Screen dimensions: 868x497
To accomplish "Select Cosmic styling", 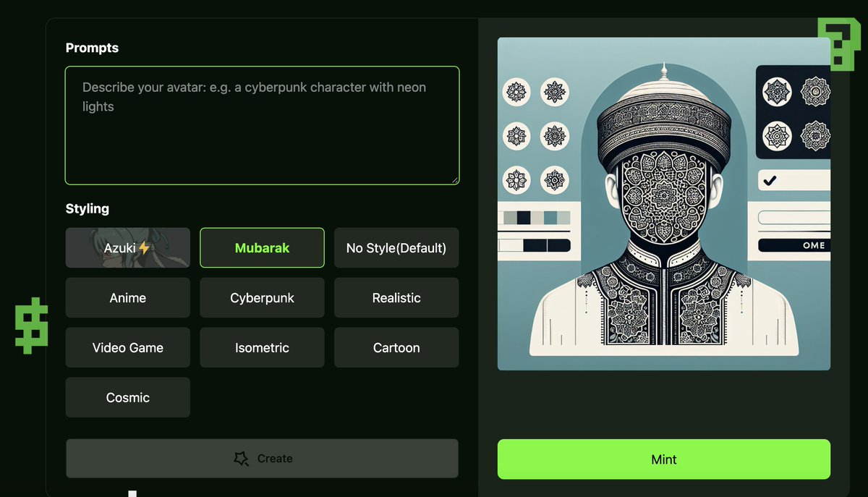I will 128,398.
